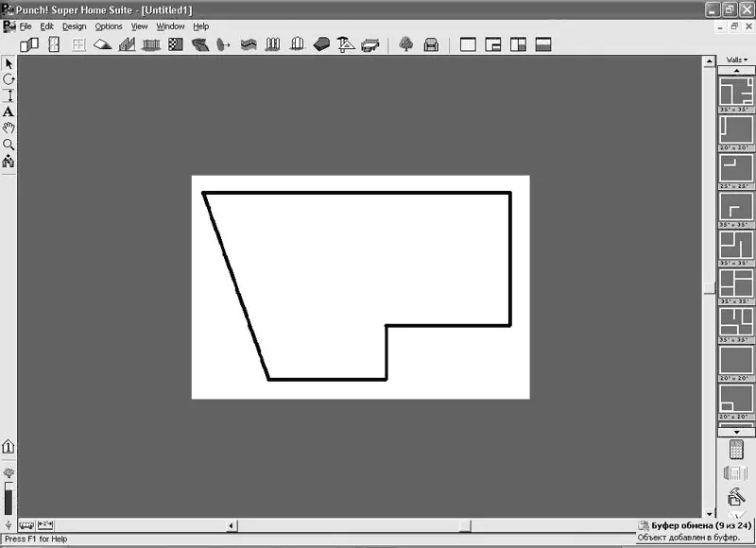Select the Rotate tool in left toolbar

(x=9, y=79)
